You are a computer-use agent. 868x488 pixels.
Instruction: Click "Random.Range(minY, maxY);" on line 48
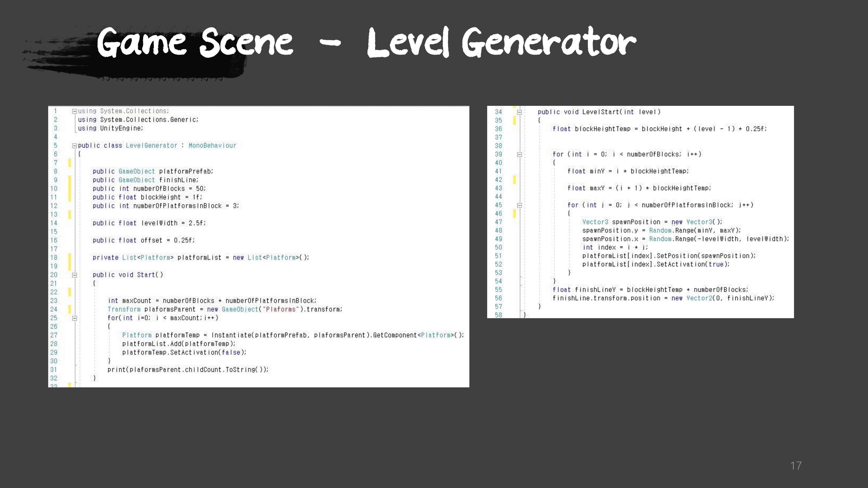[695, 231]
